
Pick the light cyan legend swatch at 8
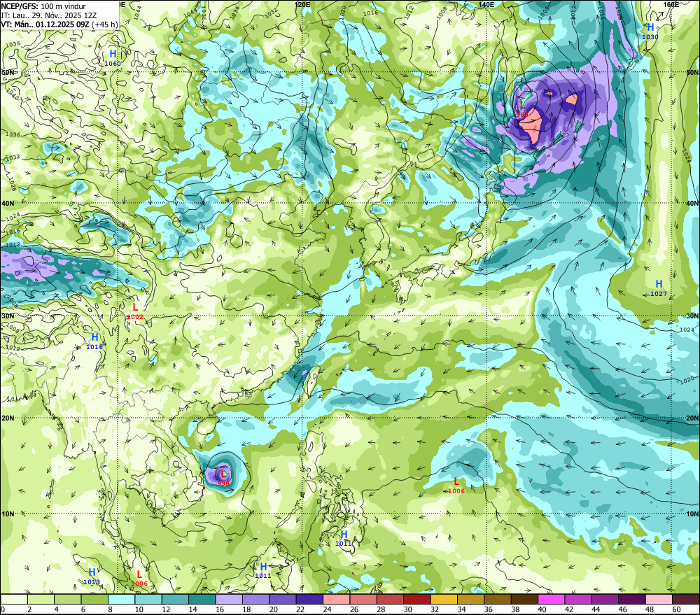pos(121,600)
